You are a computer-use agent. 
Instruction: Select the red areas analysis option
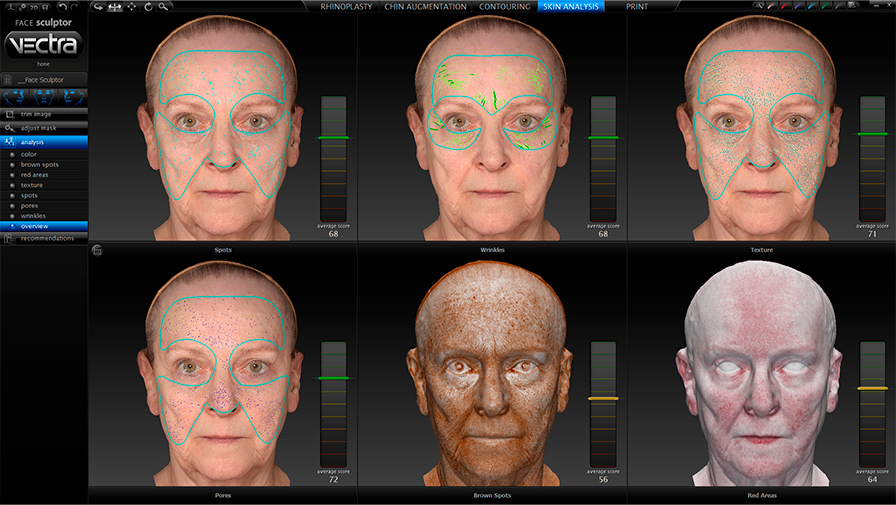[x=35, y=175]
